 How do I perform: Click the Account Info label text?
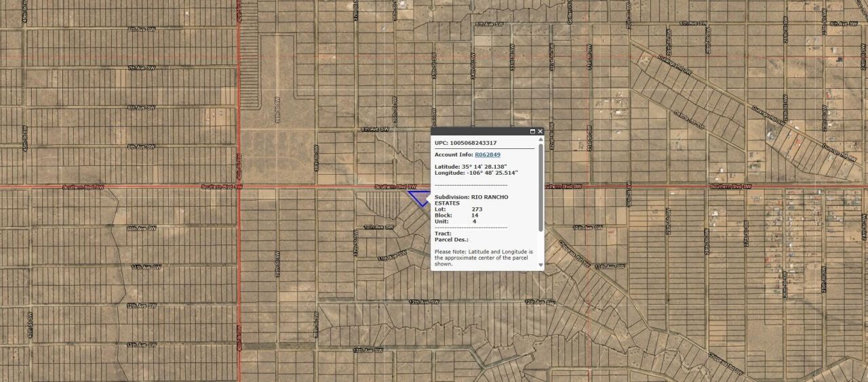click(x=454, y=154)
